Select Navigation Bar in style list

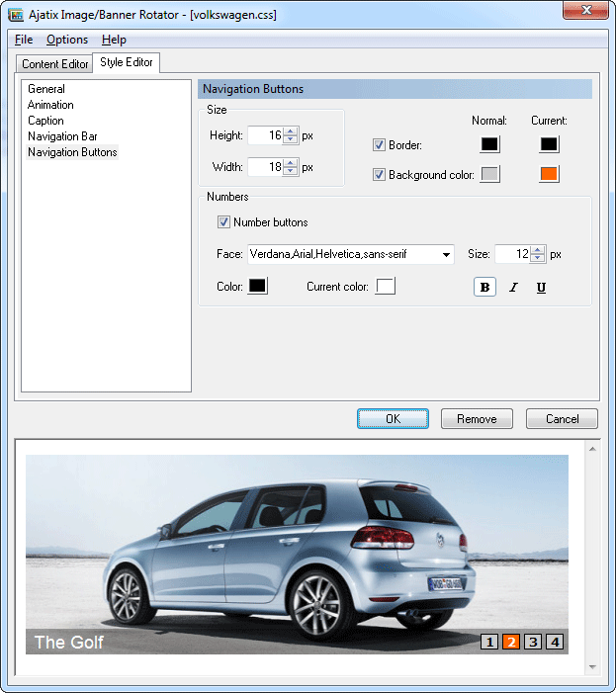coord(62,136)
